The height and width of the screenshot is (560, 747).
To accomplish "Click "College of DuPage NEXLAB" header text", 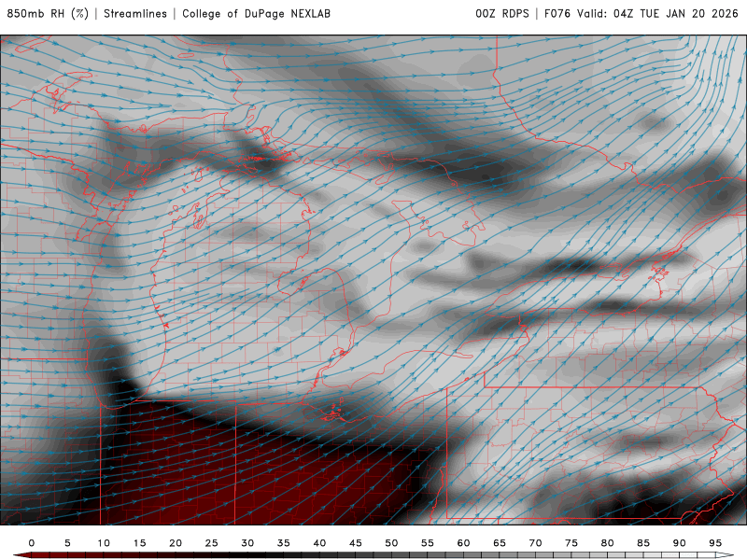I will (x=256, y=14).
